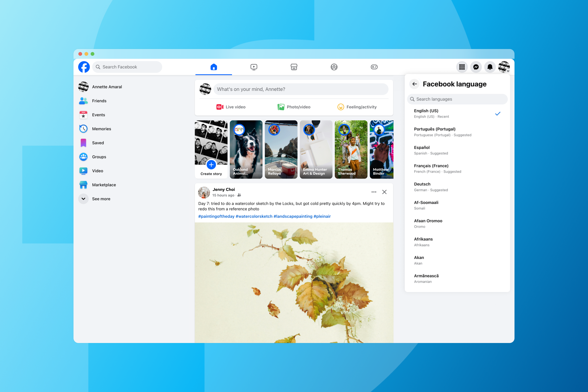
Task: Select Afrikaans language option
Action: (x=457, y=242)
